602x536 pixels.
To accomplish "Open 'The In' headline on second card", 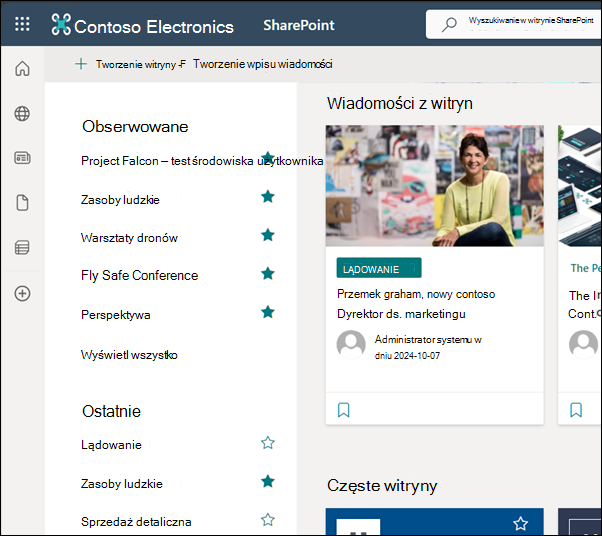I will pos(585,304).
